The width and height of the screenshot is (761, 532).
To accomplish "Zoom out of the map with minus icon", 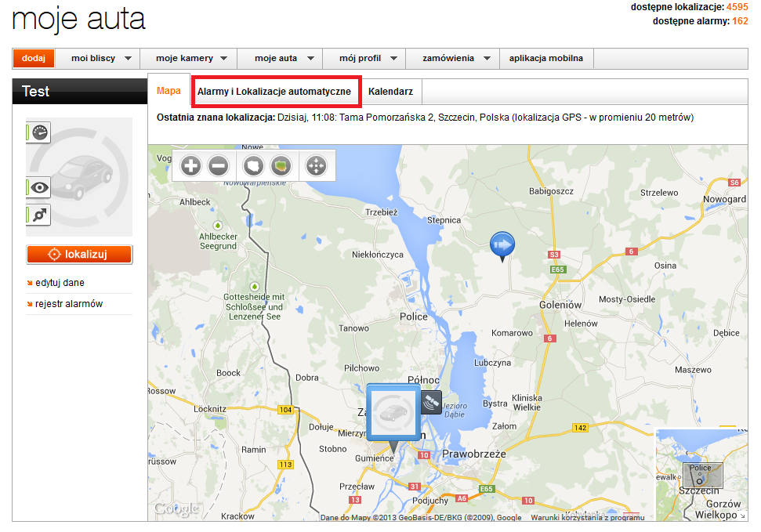I will 219,166.
